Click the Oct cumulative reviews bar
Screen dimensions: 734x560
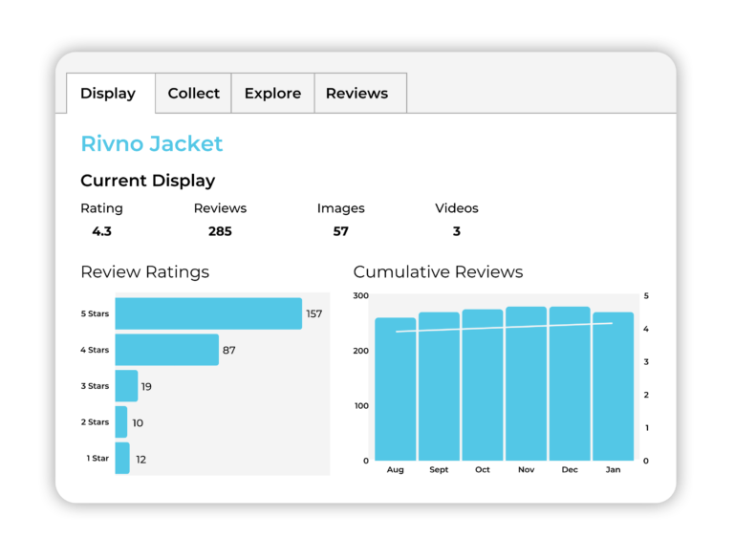coord(483,387)
